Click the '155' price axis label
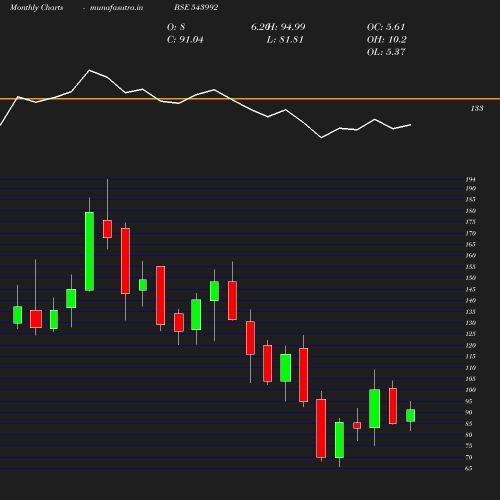This screenshot has width=500, height=500. 470,267
